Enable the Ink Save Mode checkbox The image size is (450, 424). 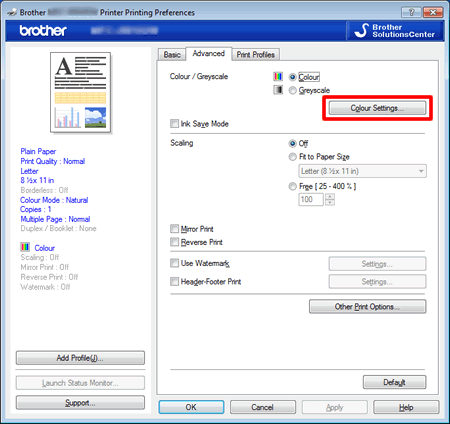tap(174, 124)
